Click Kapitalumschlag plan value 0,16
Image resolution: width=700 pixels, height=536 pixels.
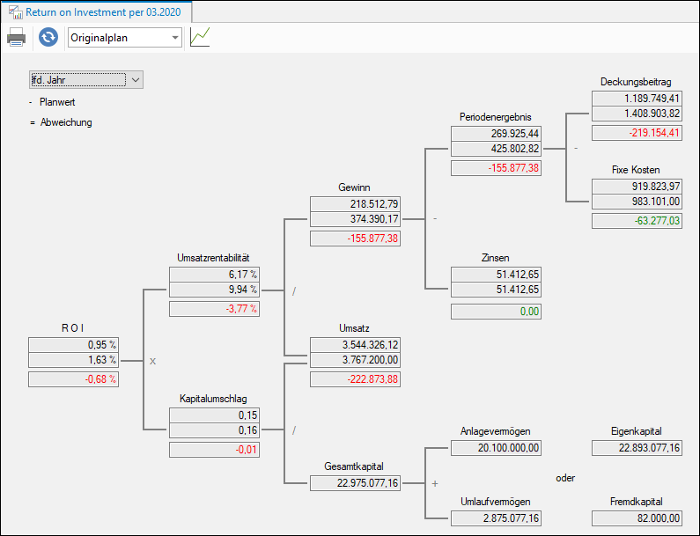(214, 430)
